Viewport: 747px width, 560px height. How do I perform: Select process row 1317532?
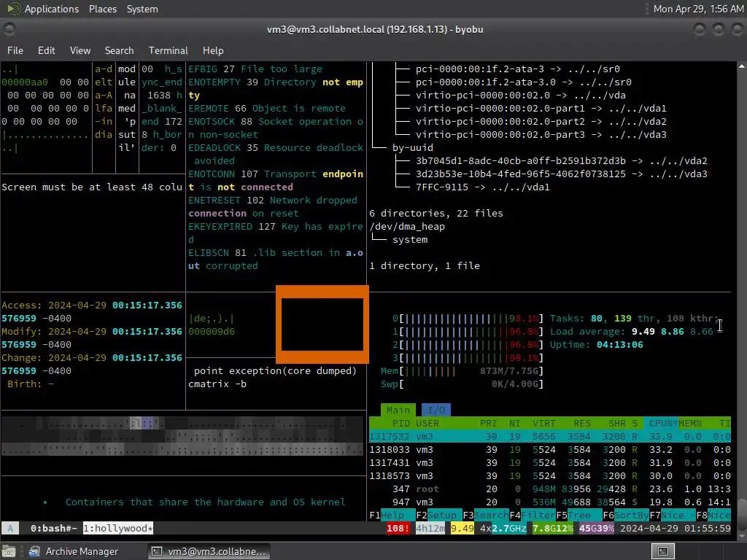[550, 437]
